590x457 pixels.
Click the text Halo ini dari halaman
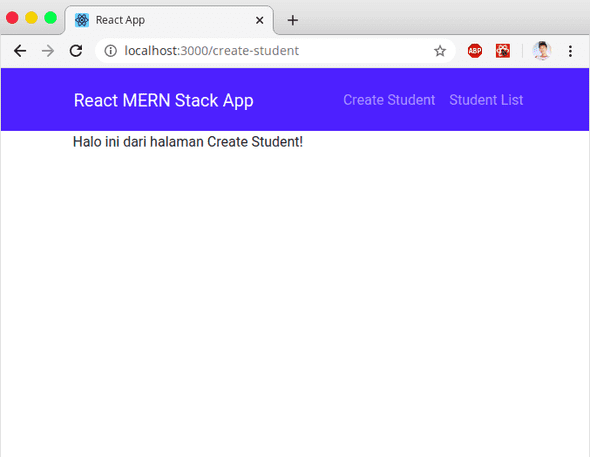coord(138,142)
